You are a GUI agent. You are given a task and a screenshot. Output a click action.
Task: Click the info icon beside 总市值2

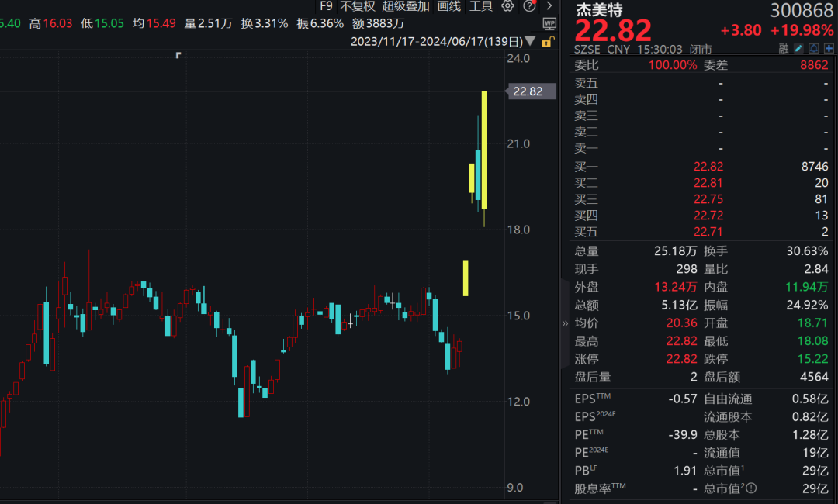[751, 488]
